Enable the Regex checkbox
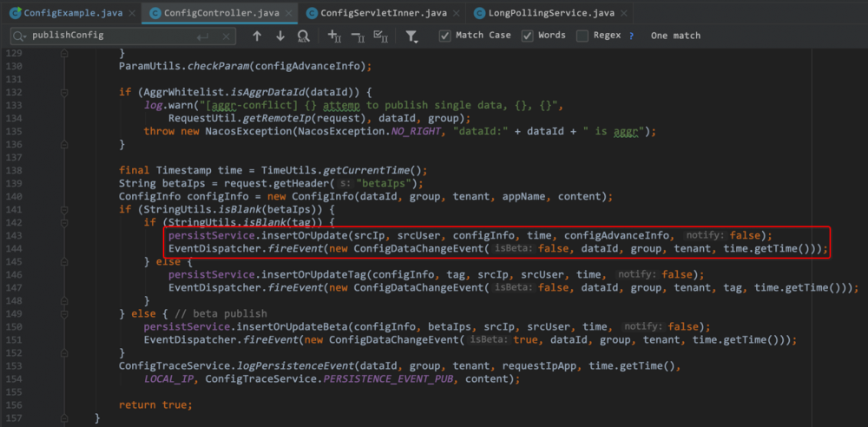The image size is (868, 427). click(x=582, y=36)
